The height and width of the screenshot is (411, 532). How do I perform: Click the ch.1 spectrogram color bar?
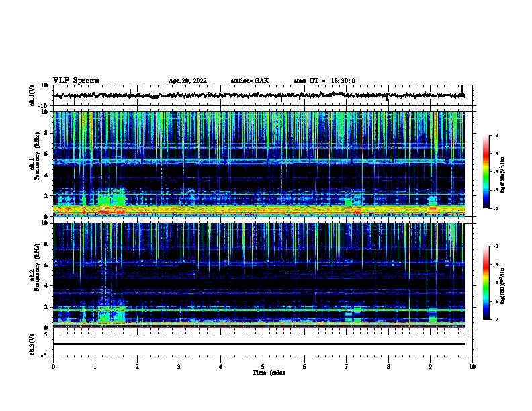pyautogui.click(x=486, y=172)
